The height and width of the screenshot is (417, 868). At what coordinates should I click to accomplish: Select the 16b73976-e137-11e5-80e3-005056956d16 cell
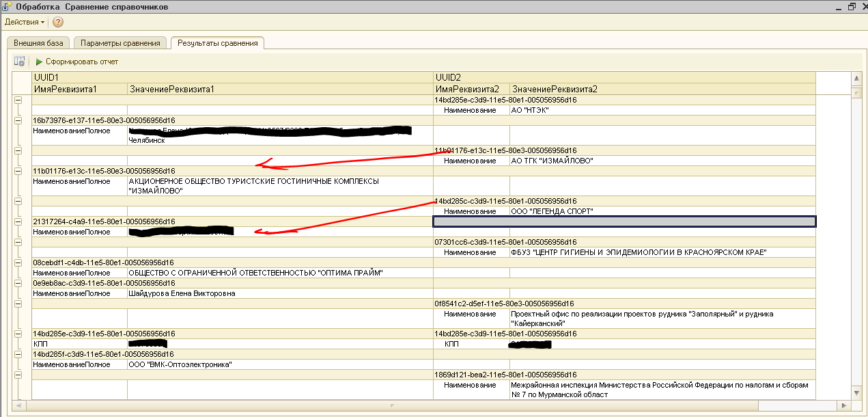coord(232,120)
